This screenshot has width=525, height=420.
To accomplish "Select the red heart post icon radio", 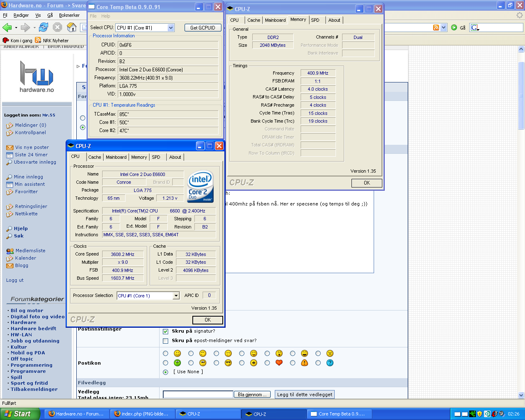I will pyautogui.click(x=267, y=363).
